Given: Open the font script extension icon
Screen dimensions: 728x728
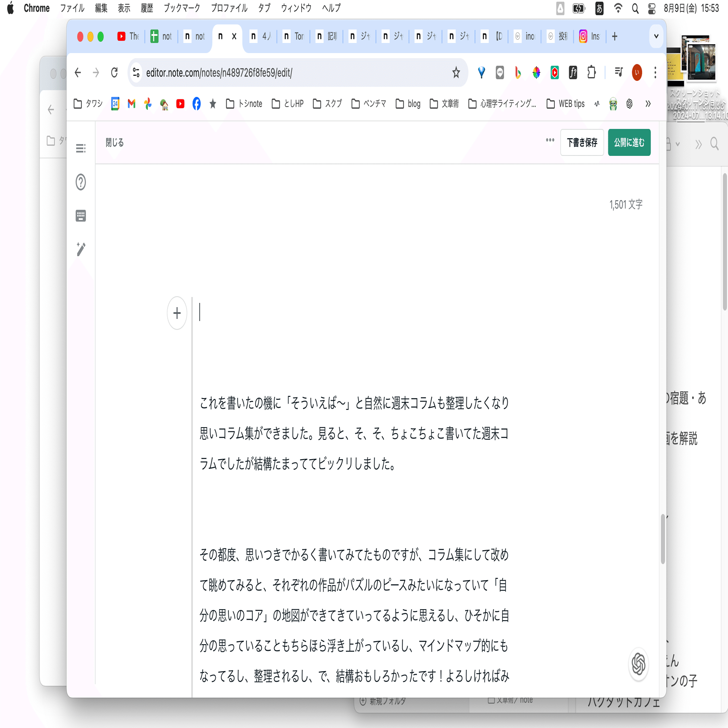Looking at the screenshot, I should coord(573,72).
